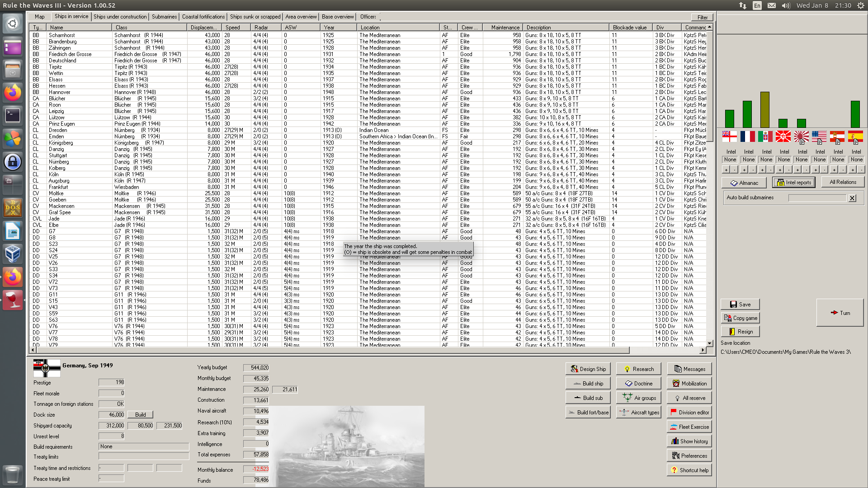Switch to the Map tab
This screenshot has width=868, height=488.
point(40,17)
